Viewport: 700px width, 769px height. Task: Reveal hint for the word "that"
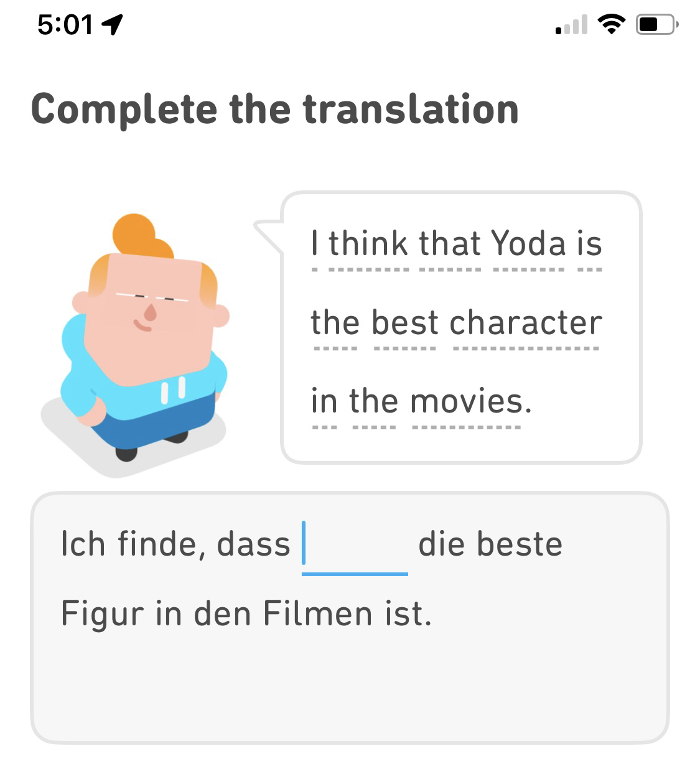[x=449, y=243]
